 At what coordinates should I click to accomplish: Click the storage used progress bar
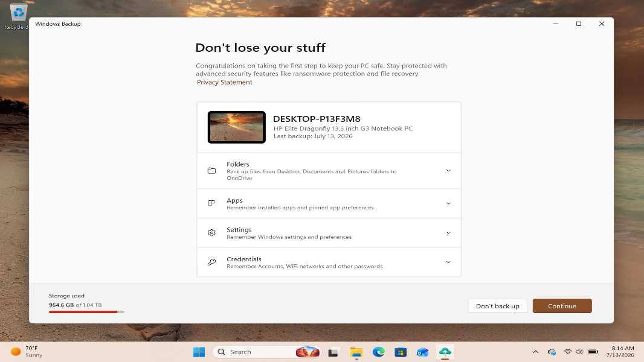tap(86, 312)
